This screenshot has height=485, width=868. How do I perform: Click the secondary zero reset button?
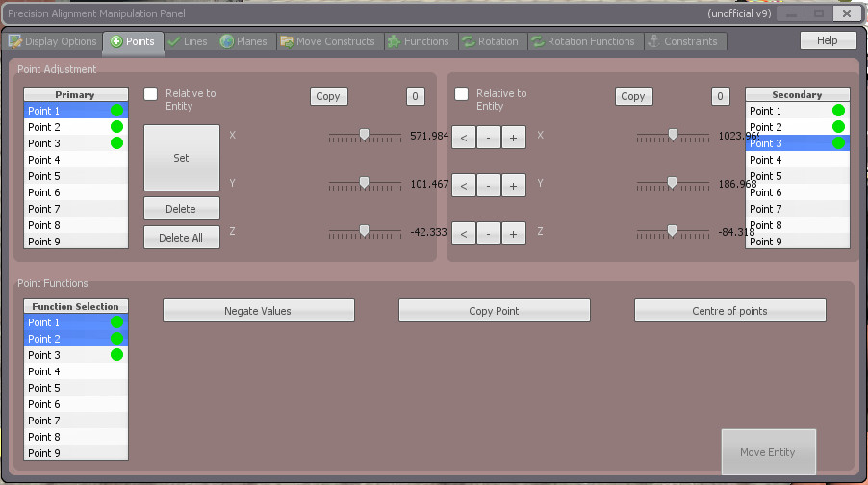pos(720,96)
